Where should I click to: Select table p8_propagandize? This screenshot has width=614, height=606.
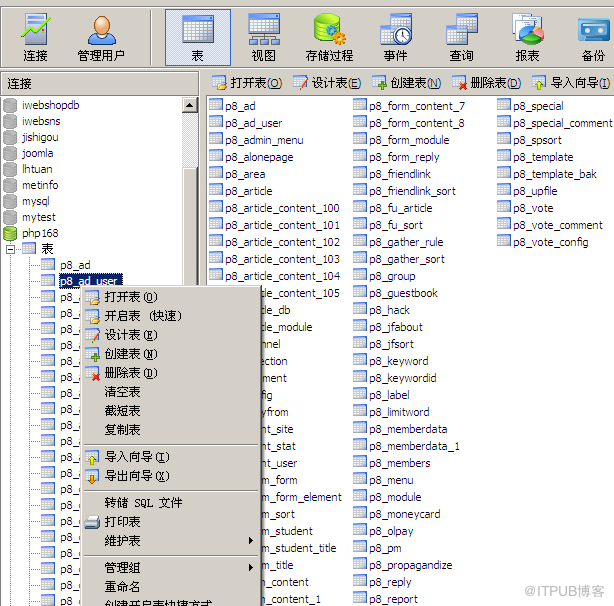pyautogui.click(x=410, y=565)
